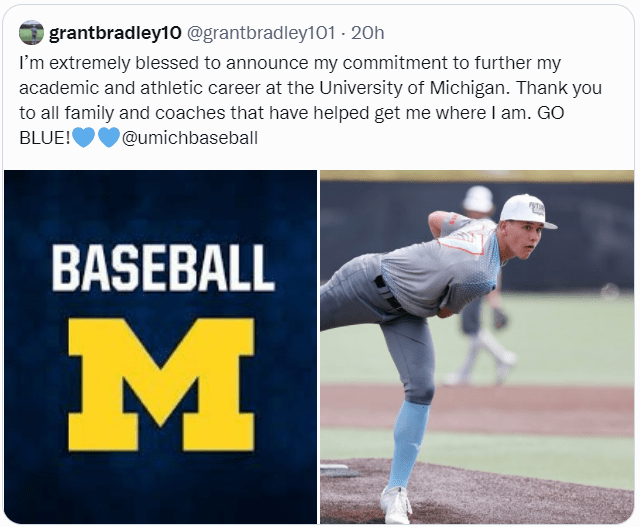Click the grantbradley10 profile avatar
Viewport: 640px width, 527px height.
point(31,33)
